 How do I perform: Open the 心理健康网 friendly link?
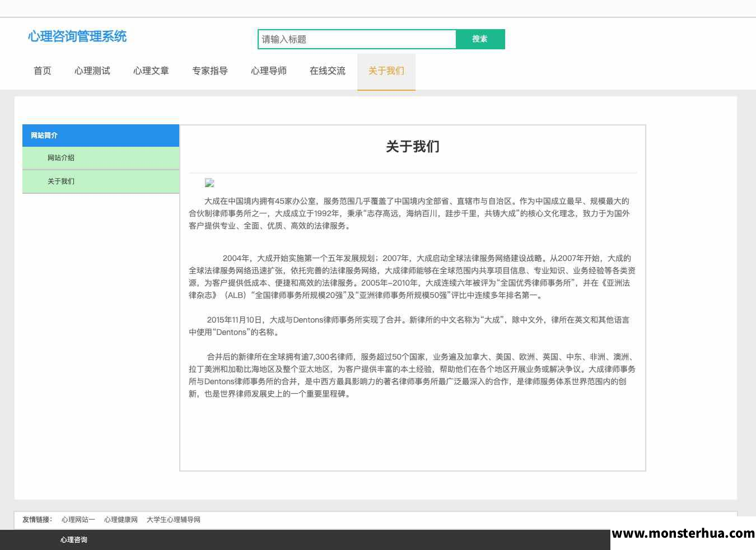point(121,520)
